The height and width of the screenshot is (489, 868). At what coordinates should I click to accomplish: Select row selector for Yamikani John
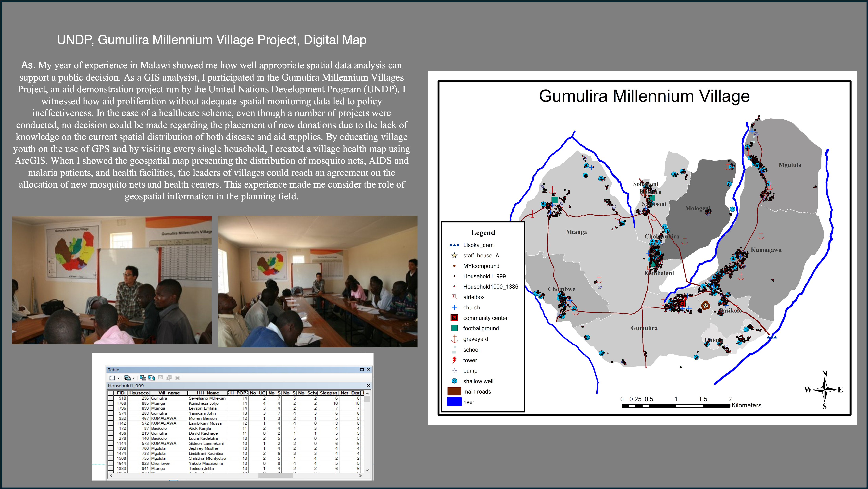pyautogui.click(x=110, y=413)
